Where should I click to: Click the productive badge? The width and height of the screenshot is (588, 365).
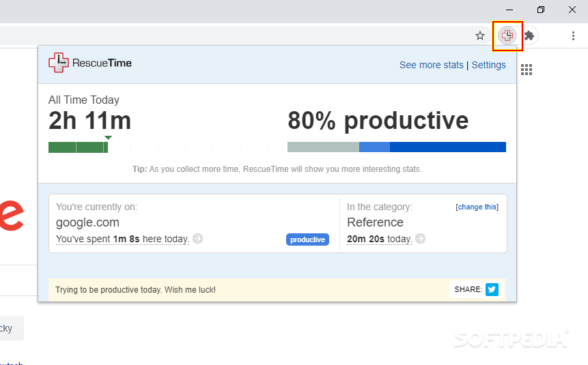pos(307,239)
